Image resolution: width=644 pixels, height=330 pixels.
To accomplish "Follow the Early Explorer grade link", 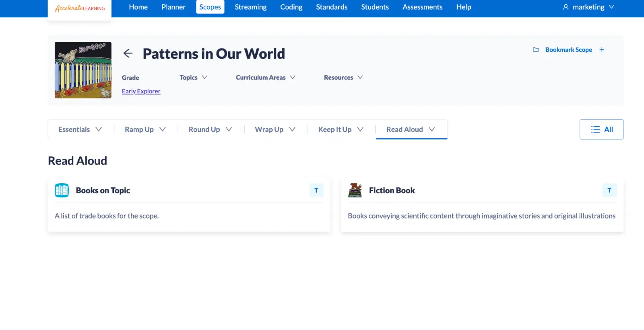I will pos(141,91).
